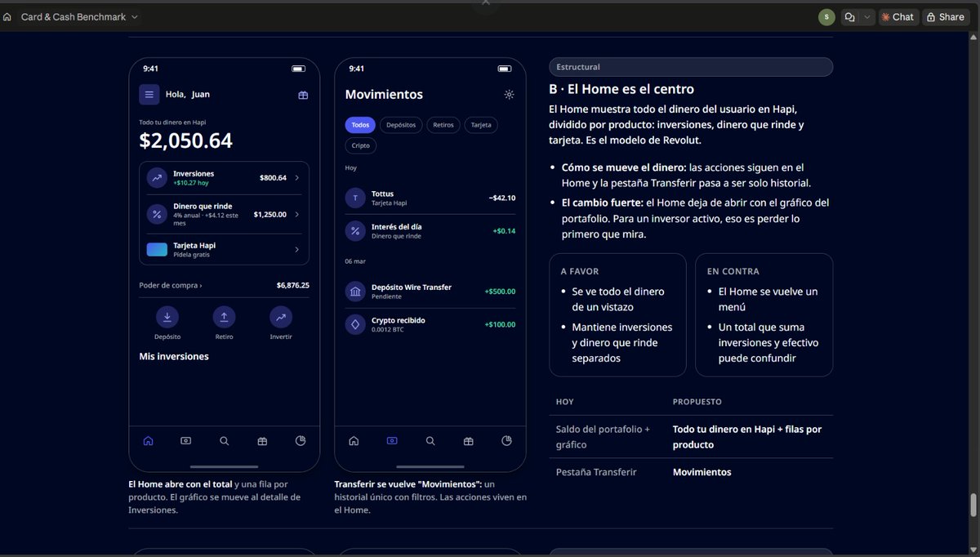Click the Tottus T avatar icon

pyautogui.click(x=355, y=198)
